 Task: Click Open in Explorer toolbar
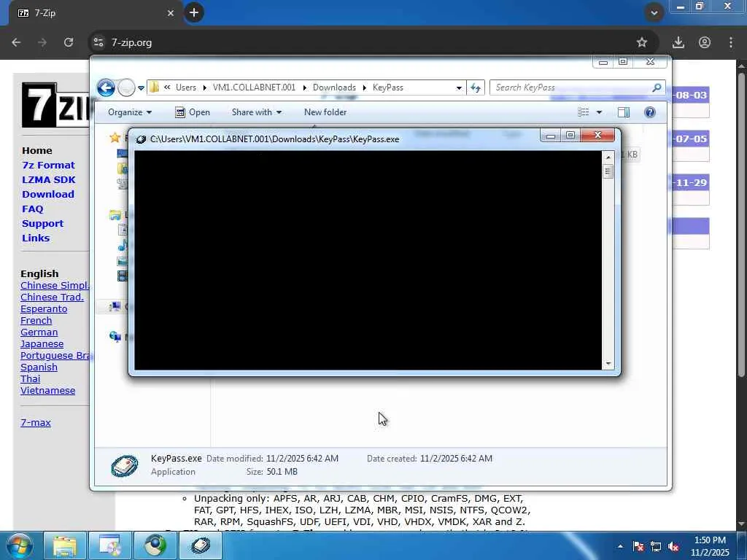(x=193, y=112)
